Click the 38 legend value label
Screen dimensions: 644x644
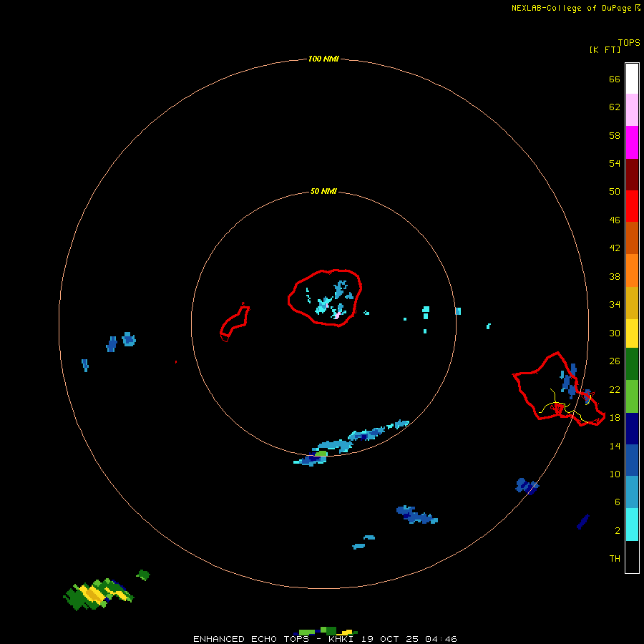615,276
